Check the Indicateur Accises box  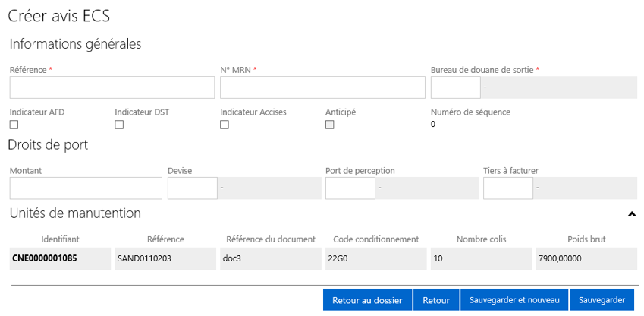[225, 125]
